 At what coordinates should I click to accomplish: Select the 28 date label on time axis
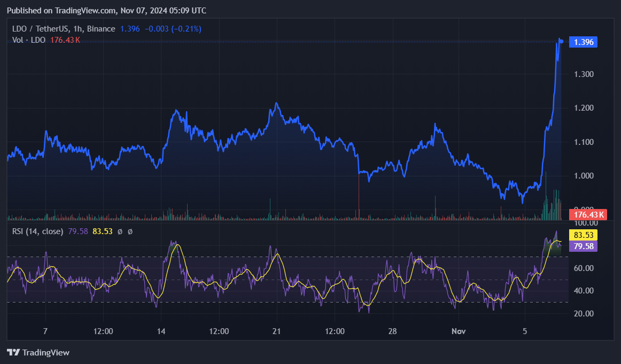pyautogui.click(x=392, y=331)
